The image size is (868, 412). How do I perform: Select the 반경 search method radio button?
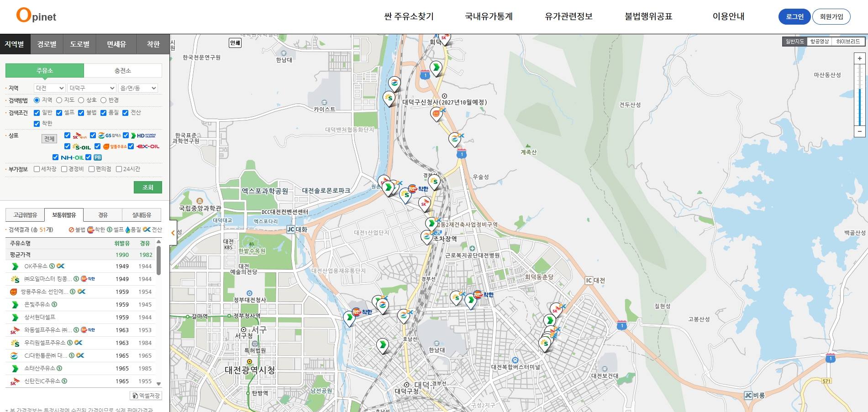tap(103, 100)
